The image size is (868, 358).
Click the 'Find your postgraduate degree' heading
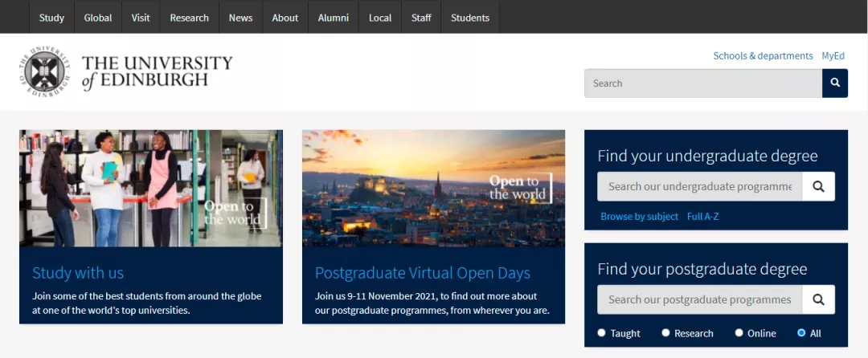702,269
